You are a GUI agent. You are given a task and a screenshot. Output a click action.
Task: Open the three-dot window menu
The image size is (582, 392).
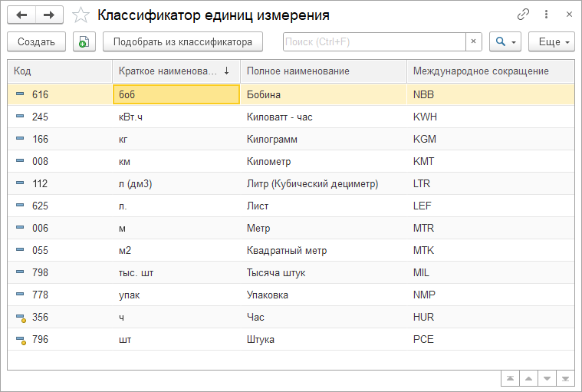point(546,15)
